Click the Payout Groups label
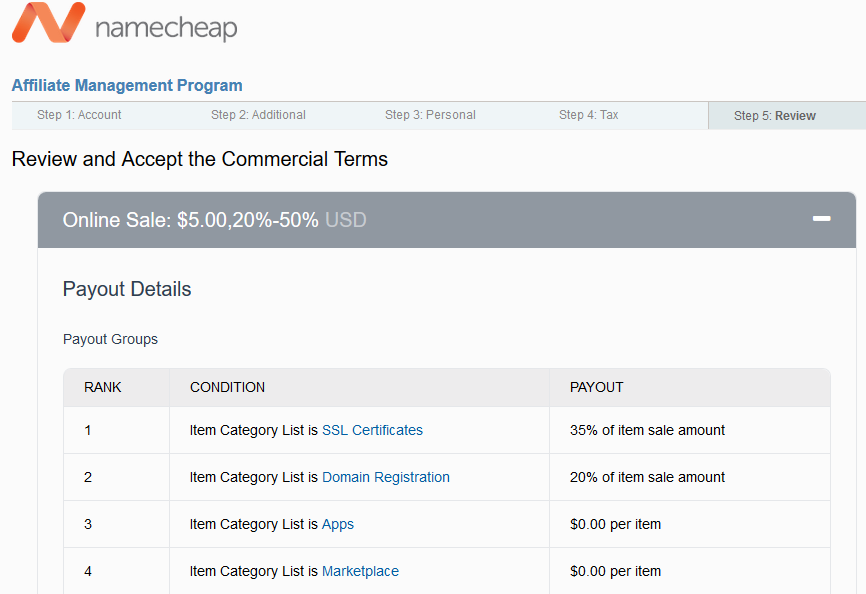Viewport: 866px width, 594px height. [x=110, y=339]
